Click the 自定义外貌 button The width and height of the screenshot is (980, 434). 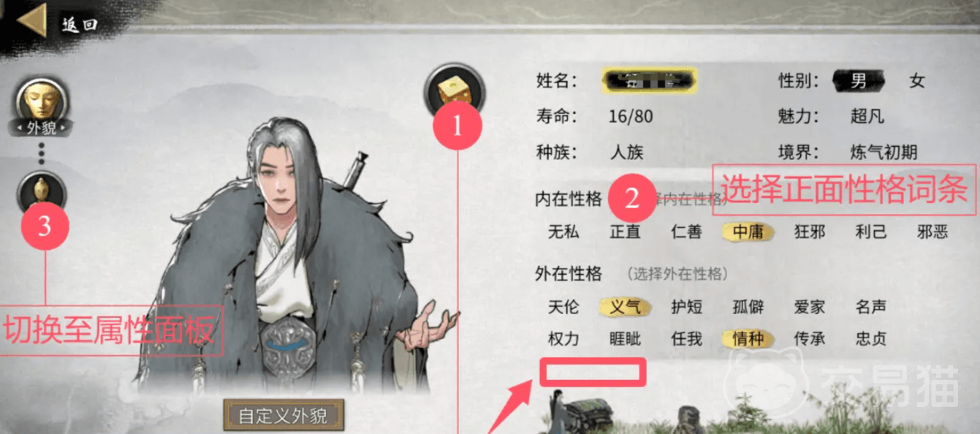284,416
